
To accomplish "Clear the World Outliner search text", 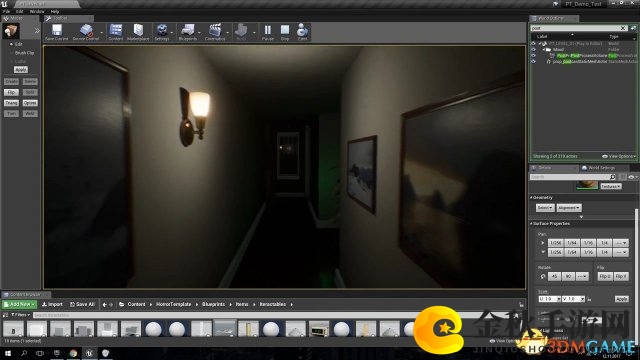I will point(623,28).
